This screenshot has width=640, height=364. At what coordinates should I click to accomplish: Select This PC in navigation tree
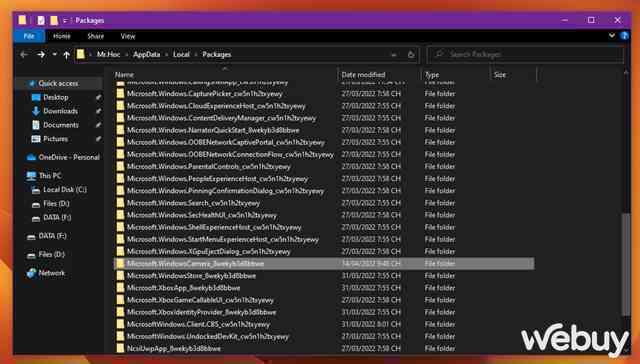point(50,176)
